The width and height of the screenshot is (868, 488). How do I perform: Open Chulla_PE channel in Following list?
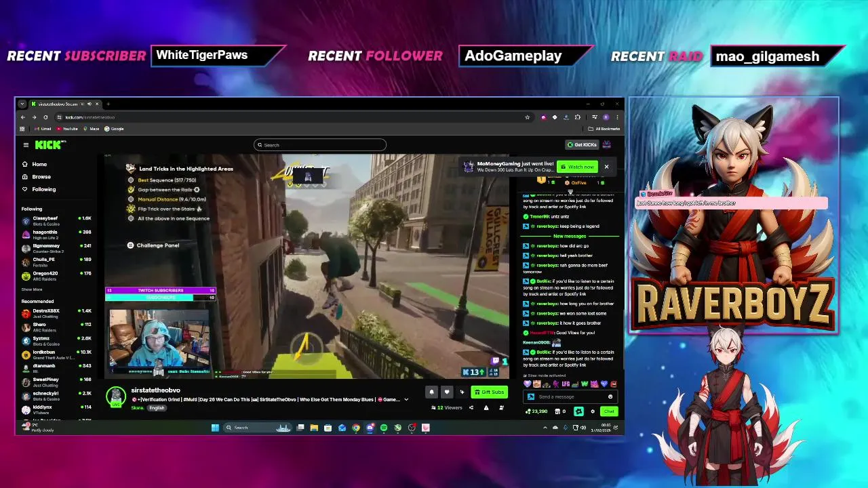56,261
